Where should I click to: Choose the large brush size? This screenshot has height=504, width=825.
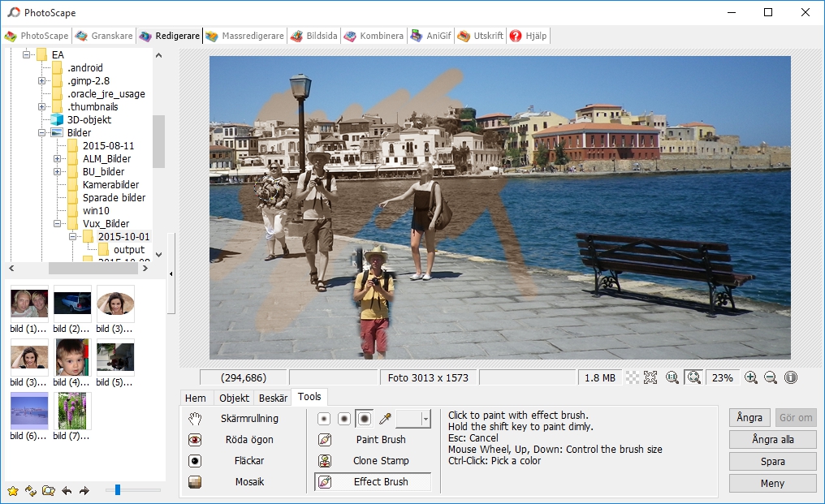pyautogui.click(x=364, y=419)
